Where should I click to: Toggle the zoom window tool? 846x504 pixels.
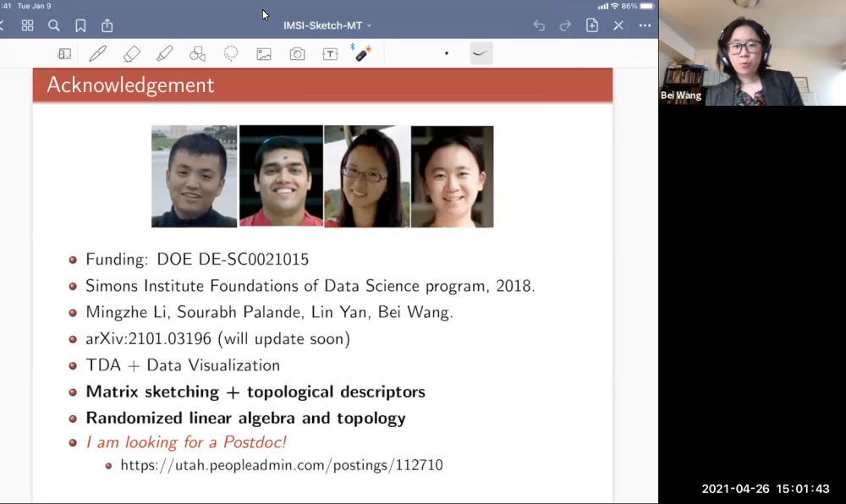click(x=64, y=54)
